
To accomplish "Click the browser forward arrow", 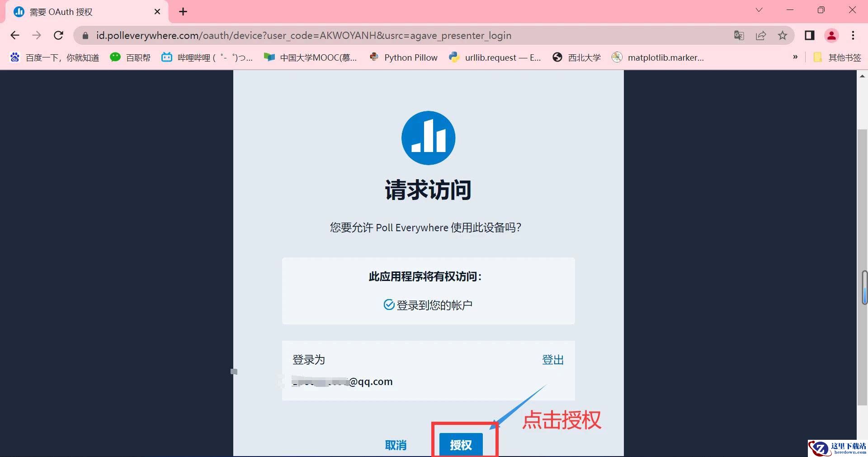I will coord(37,35).
